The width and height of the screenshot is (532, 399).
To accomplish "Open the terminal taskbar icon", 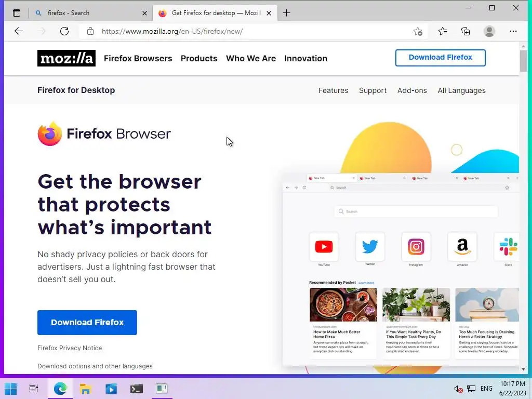I will coord(137,389).
